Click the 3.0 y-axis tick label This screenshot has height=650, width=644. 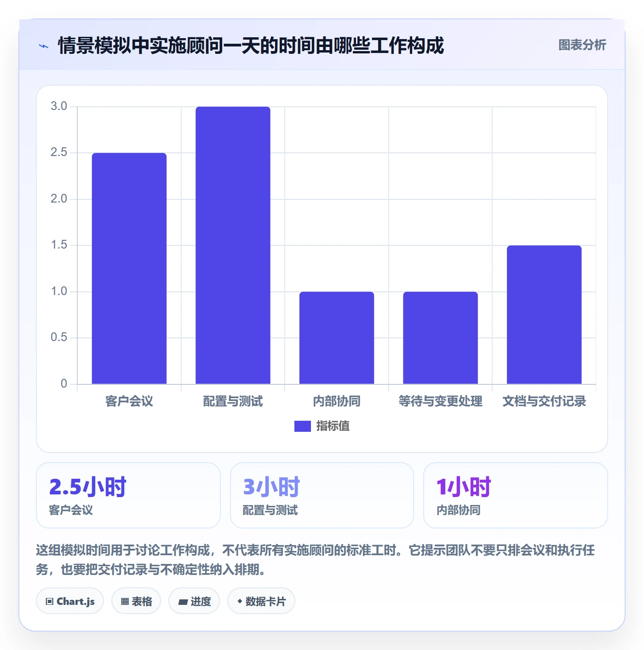59,106
